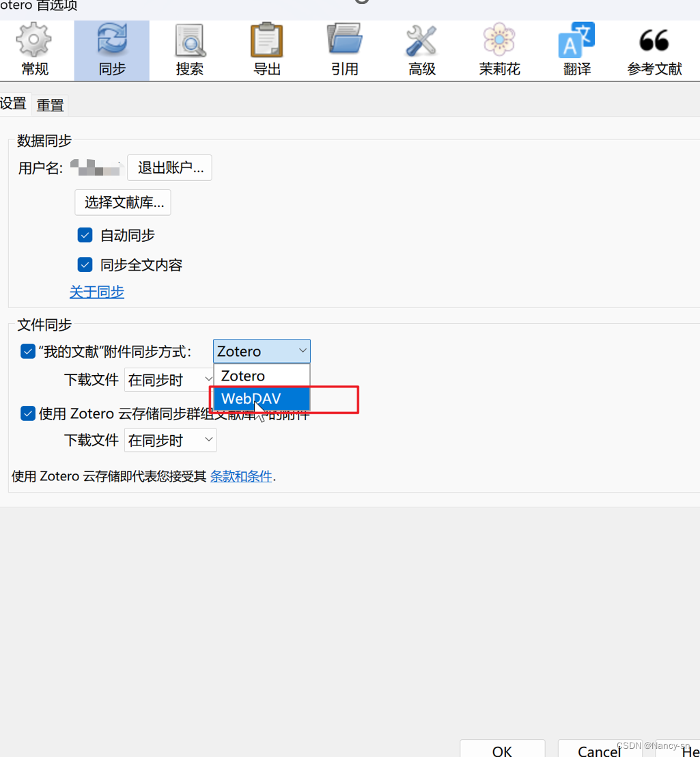
Task: Choose Zotero option in dropdown list
Action: click(262, 376)
